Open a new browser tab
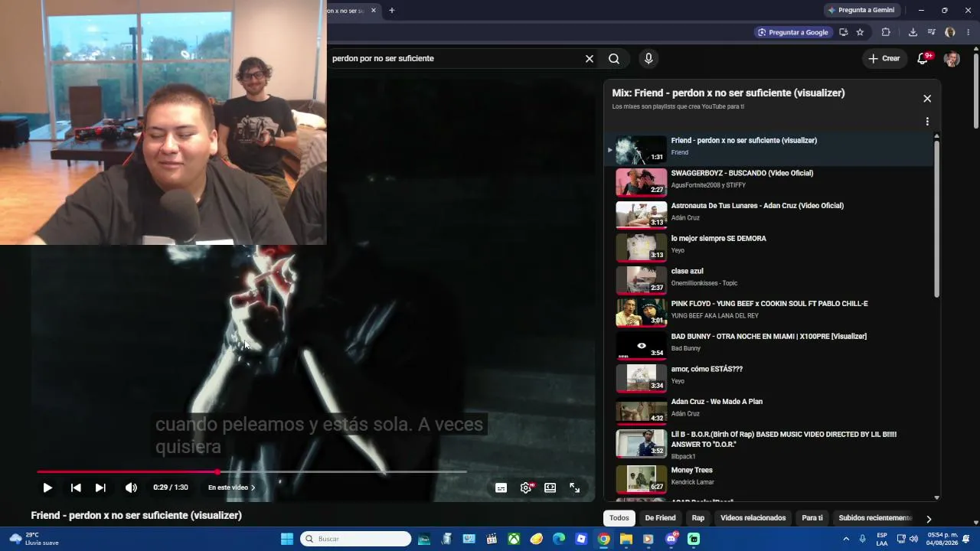980x551 pixels. [392, 11]
